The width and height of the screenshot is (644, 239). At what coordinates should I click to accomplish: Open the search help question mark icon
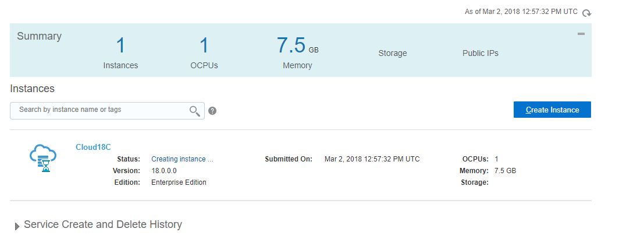[x=212, y=111]
